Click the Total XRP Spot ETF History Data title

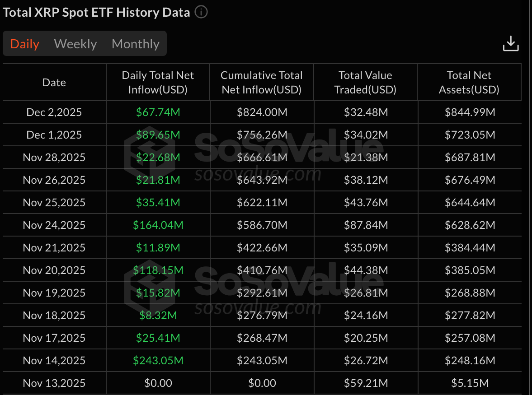point(96,13)
